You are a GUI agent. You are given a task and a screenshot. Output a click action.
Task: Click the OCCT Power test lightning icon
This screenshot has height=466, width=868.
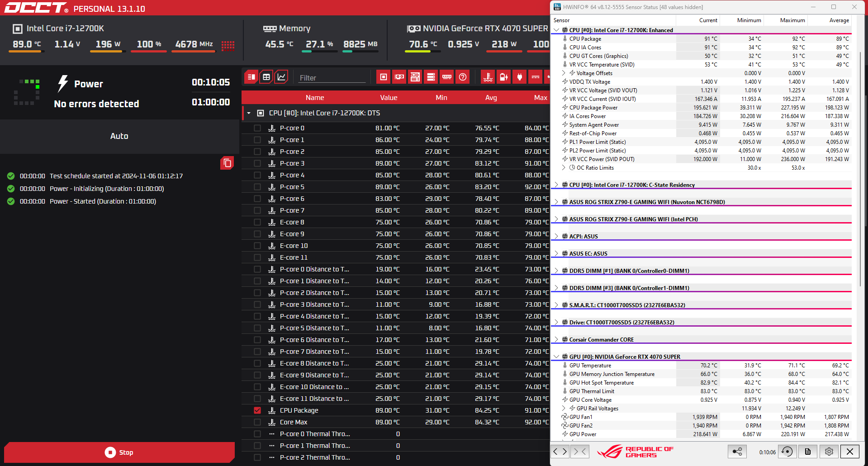[x=62, y=84]
